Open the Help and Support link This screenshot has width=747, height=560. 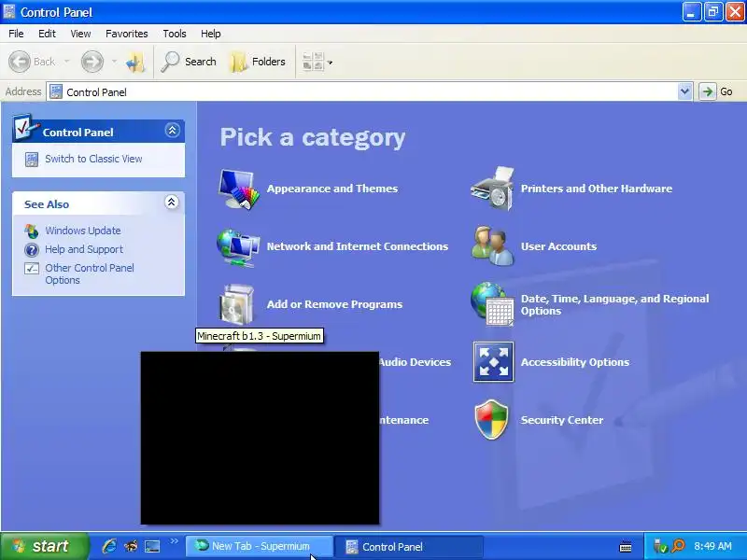point(84,249)
